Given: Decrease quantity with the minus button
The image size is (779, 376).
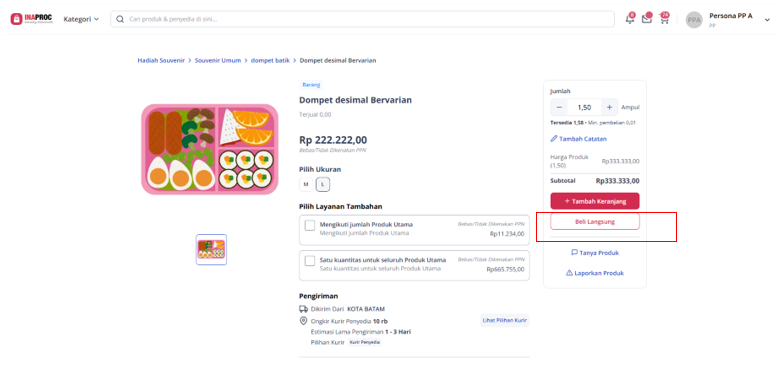Looking at the screenshot, I should coord(559,107).
